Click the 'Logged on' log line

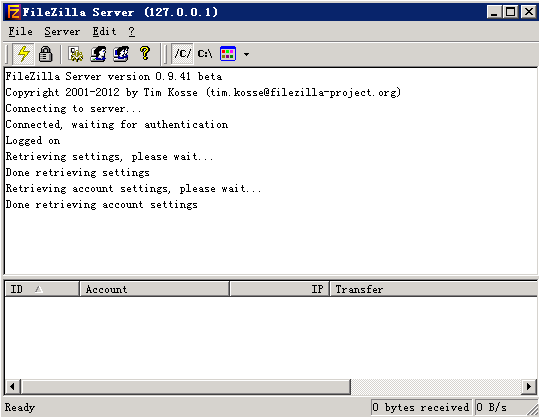point(33,140)
